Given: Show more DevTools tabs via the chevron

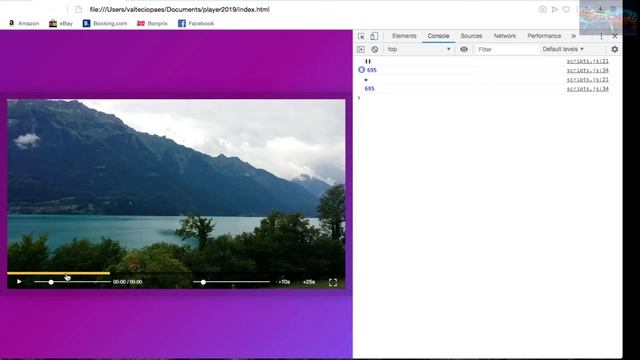Looking at the screenshot, I should tap(573, 36).
